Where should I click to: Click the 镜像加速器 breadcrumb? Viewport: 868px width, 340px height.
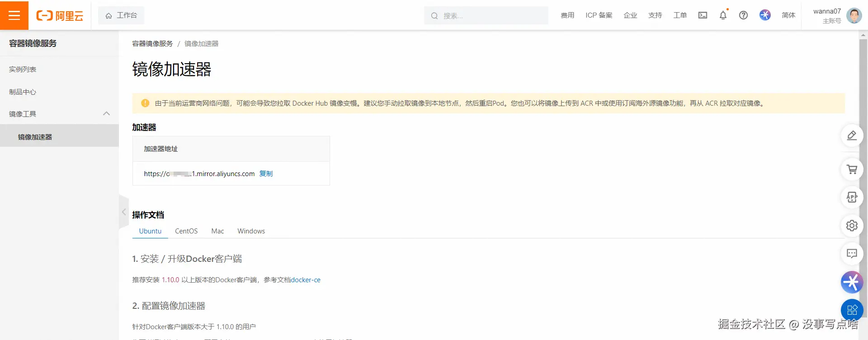coord(201,44)
